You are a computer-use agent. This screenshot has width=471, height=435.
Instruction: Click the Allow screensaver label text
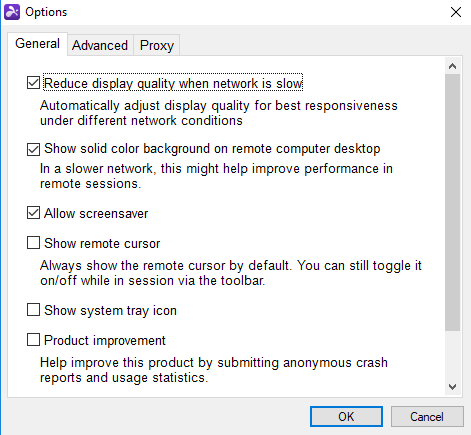coord(96,213)
